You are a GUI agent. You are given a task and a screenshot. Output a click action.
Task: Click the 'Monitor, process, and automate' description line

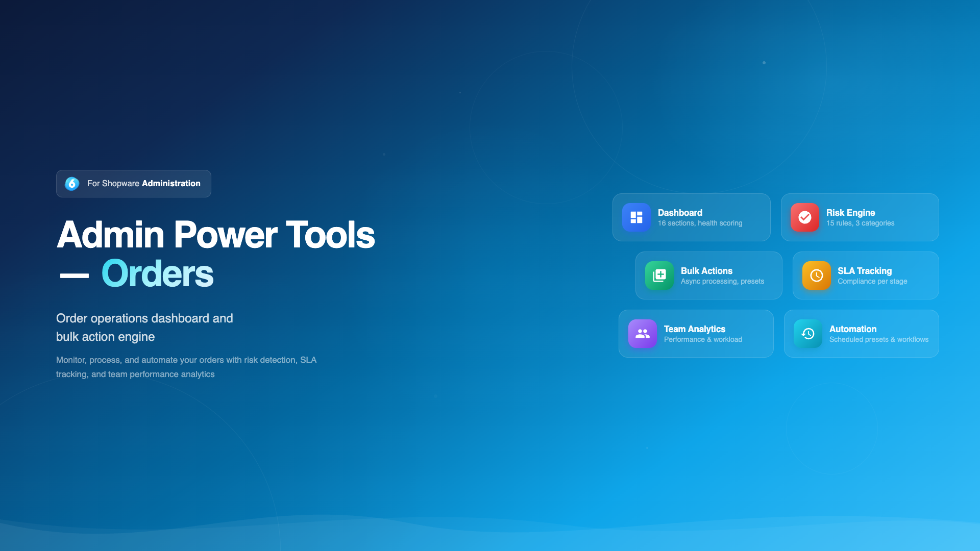(x=186, y=360)
